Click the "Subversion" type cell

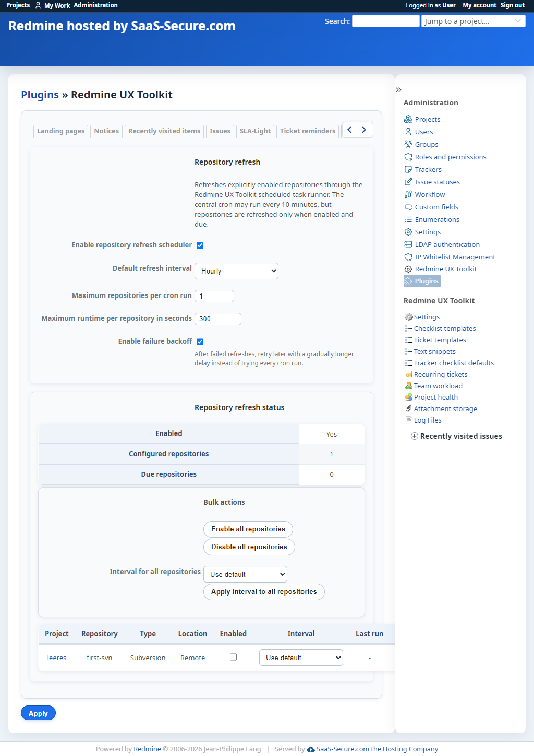pos(148,658)
